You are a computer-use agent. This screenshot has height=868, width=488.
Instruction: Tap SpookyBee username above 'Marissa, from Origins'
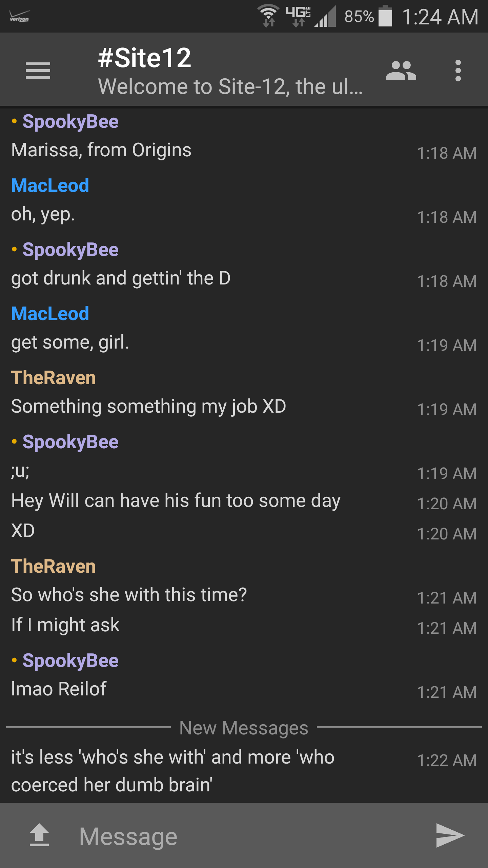pos(70,121)
